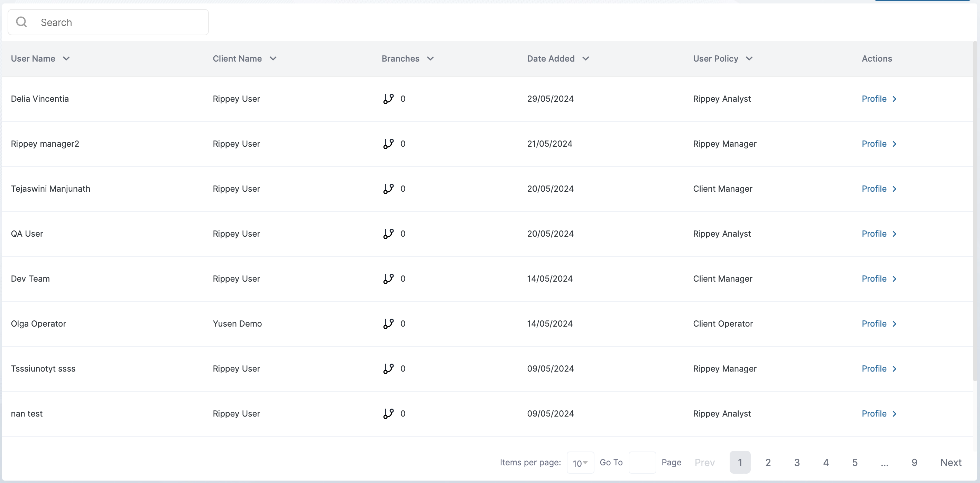Click branch icon in Delia Vincentia row

point(388,99)
